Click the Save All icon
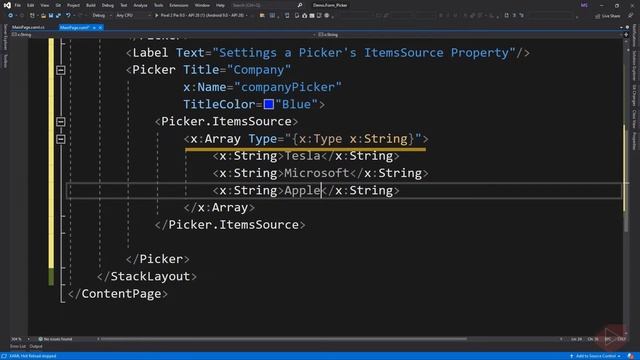The height and width of the screenshot is (360, 640). 58,16
